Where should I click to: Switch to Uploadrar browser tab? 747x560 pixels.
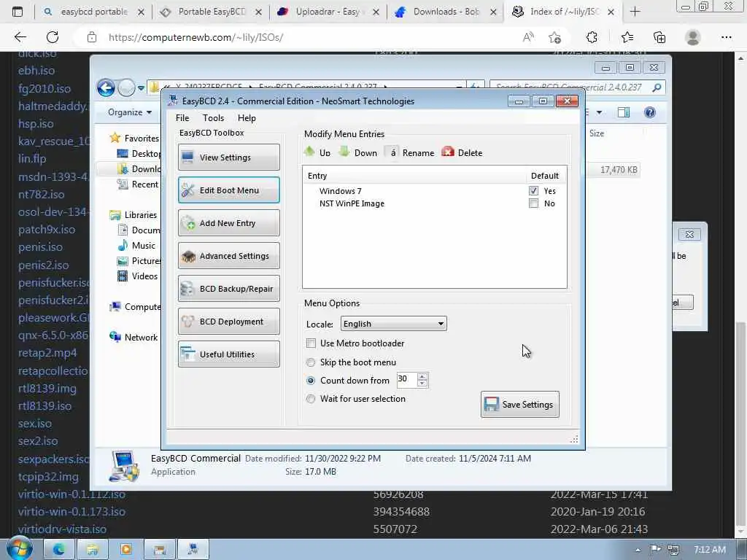click(x=329, y=12)
